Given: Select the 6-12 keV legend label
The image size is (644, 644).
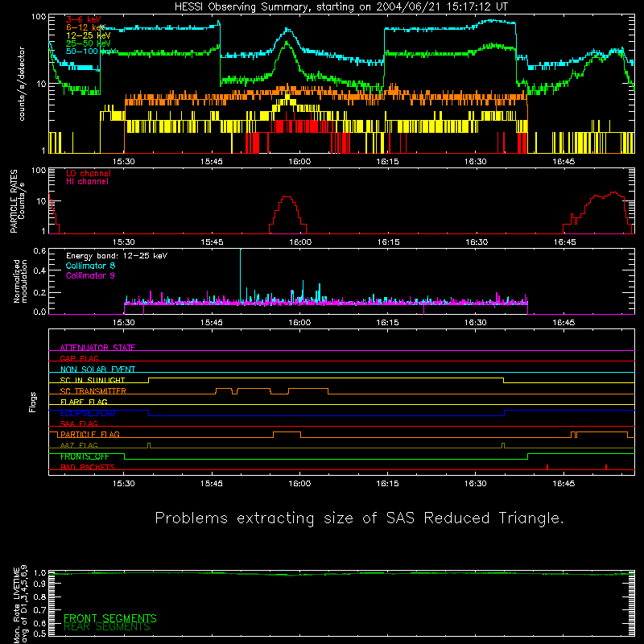Looking at the screenshot, I should 85,27.
